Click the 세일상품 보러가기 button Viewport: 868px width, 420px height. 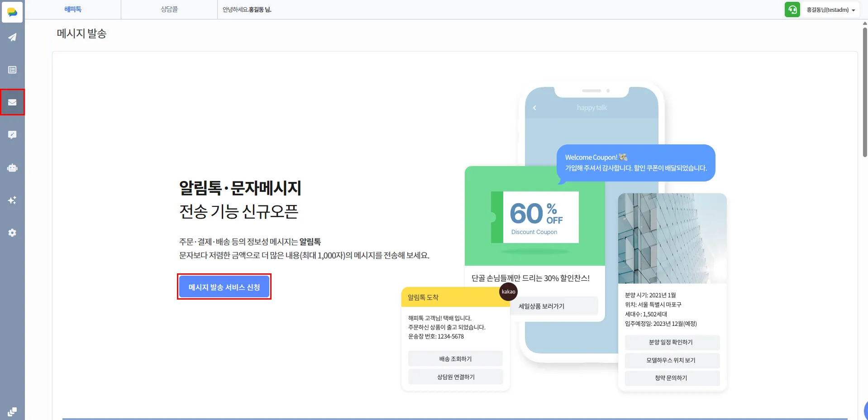pyautogui.click(x=542, y=306)
